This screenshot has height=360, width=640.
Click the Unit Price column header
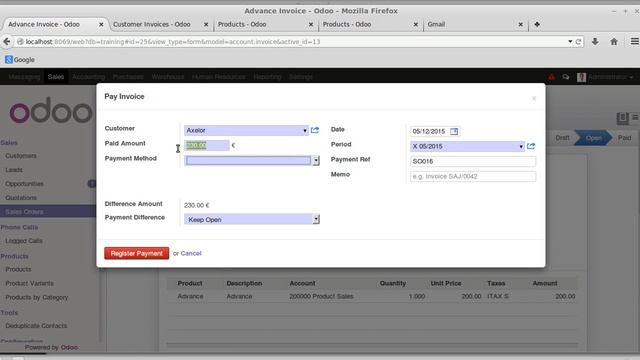point(446,283)
